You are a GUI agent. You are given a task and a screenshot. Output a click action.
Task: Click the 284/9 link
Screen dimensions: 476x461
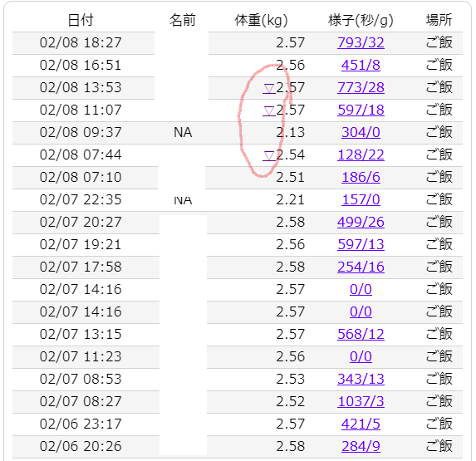361,447
